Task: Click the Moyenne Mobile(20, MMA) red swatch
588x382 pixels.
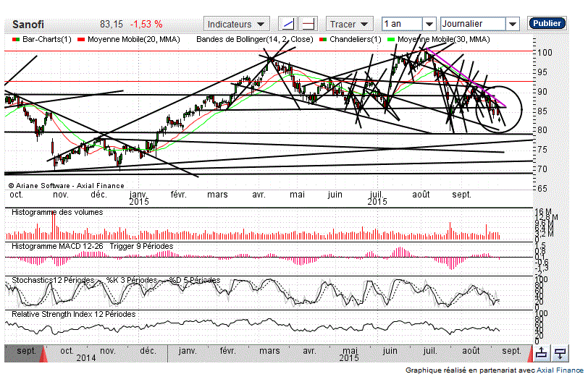Action: [x=80, y=40]
